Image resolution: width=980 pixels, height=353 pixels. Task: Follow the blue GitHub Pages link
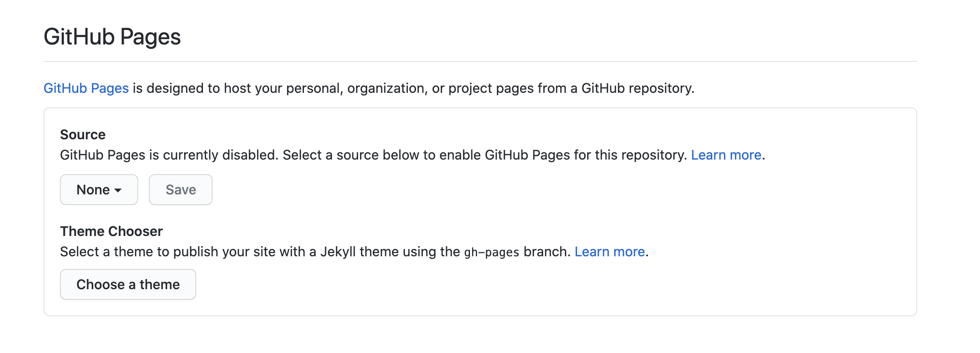pos(86,88)
